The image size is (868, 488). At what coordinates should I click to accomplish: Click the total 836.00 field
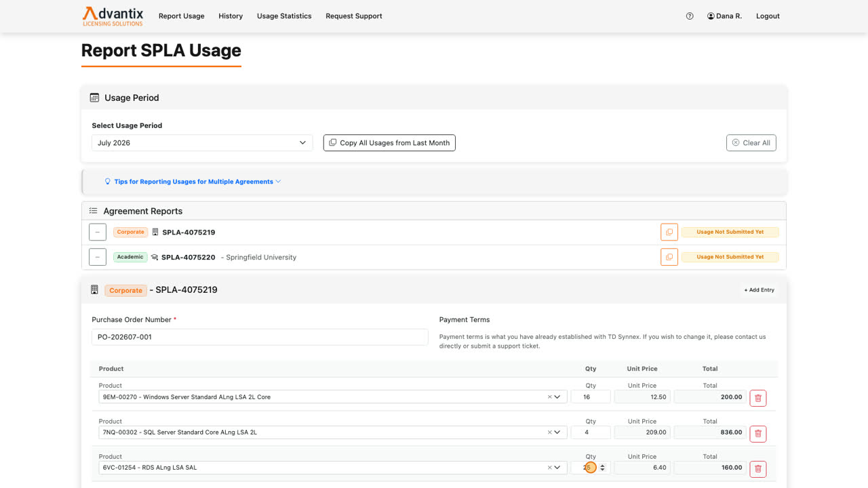point(710,432)
